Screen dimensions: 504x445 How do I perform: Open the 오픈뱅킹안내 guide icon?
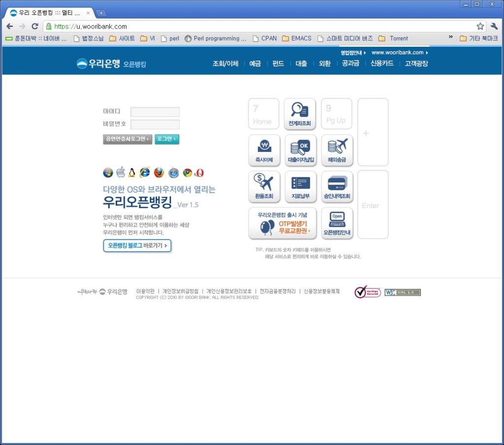(337, 223)
